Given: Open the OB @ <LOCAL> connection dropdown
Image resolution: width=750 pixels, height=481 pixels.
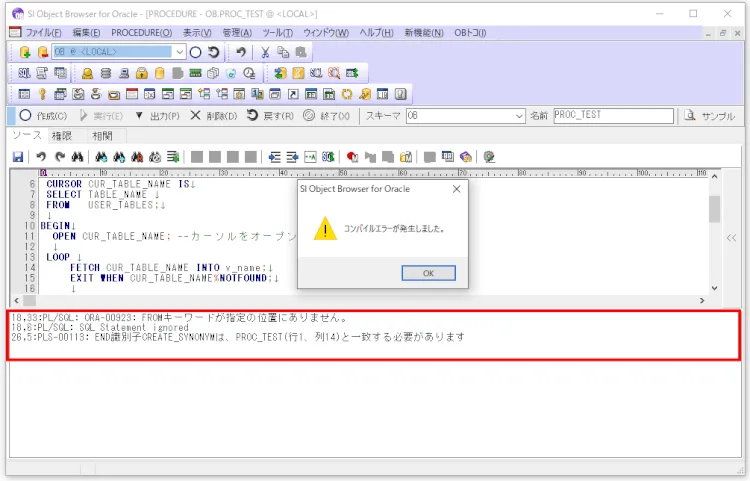Looking at the screenshot, I should 179,52.
